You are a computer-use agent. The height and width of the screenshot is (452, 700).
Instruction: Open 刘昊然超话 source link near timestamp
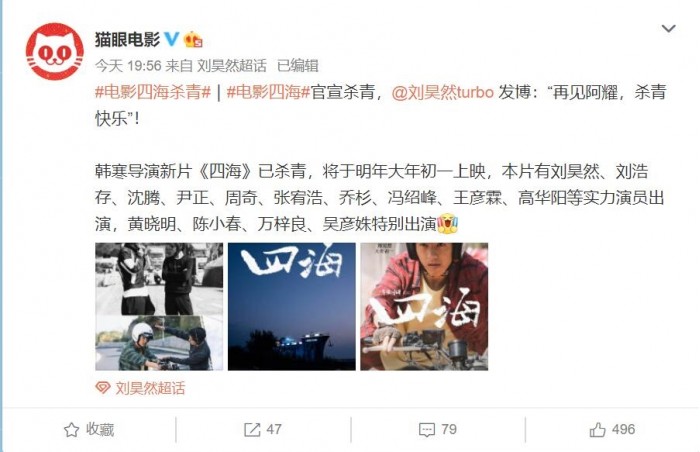tap(232, 66)
